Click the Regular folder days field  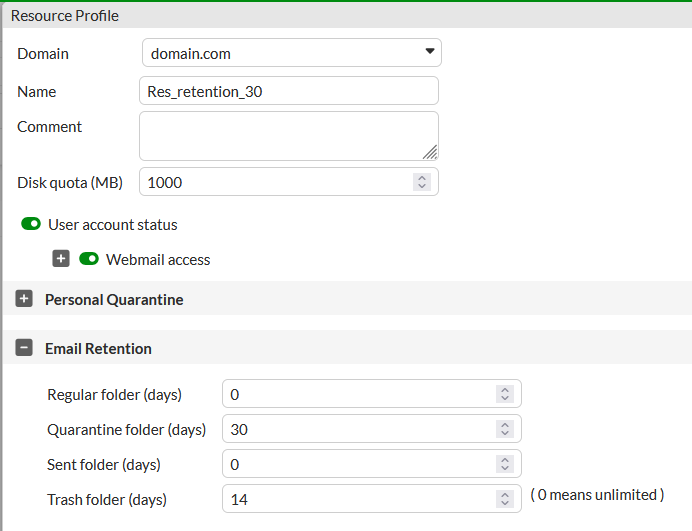[x=372, y=394]
